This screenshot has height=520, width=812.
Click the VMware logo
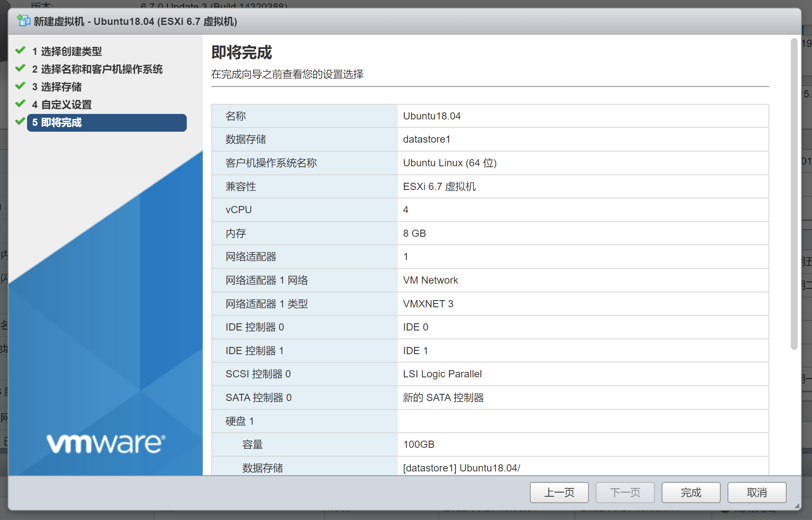tap(106, 444)
